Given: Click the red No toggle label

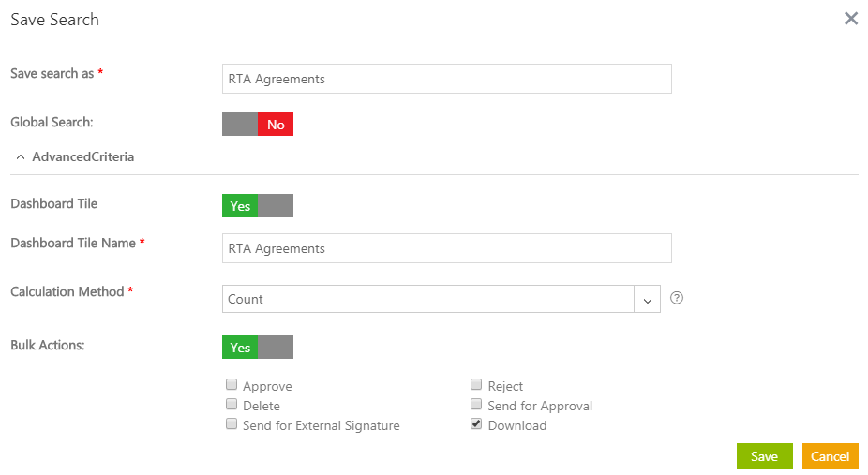Looking at the screenshot, I should (x=276, y=125).
